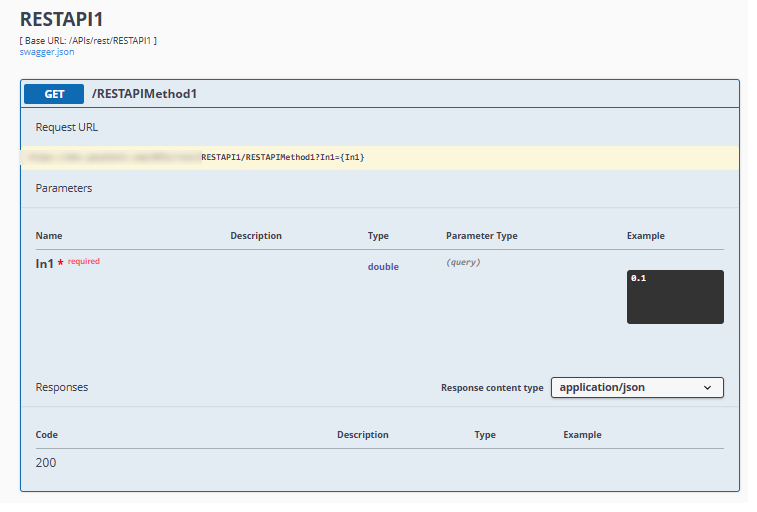Viewport: 757px width, 512px height.
Task: Click the Code column header in Responses
Action: 46,435
